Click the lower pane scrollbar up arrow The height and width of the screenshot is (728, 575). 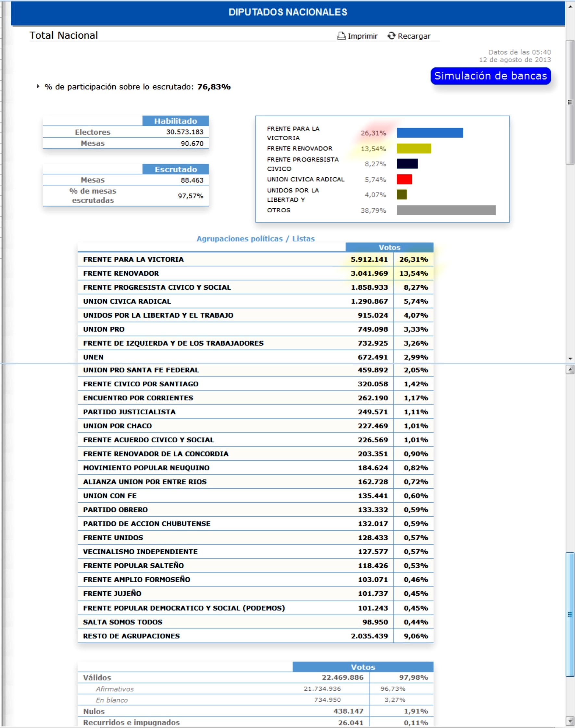[570, 370]
